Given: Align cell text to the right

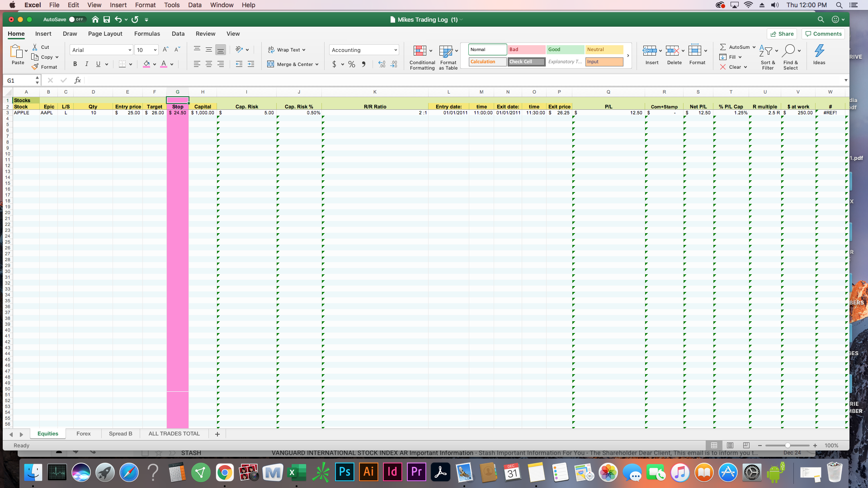Looking at the screenshot, I should 221,64.
